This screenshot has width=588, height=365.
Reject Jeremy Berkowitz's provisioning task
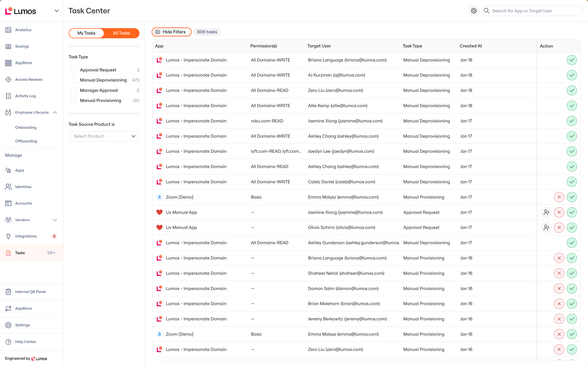(559, 319)
